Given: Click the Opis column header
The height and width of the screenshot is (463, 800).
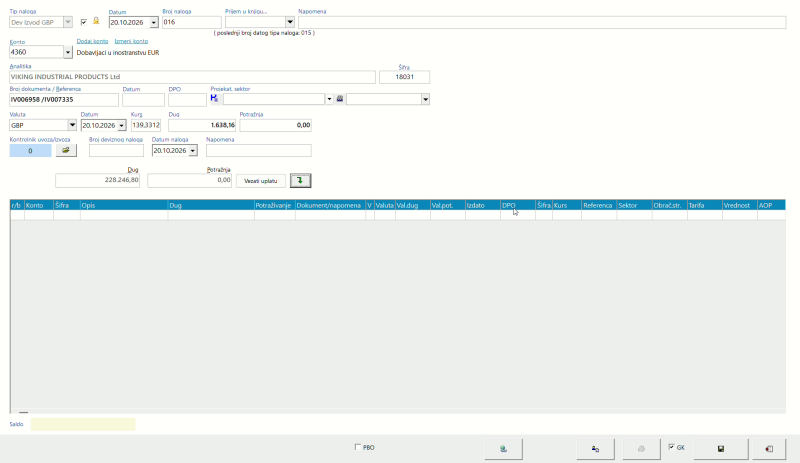Looking at the screenshot, I should 124,205.
